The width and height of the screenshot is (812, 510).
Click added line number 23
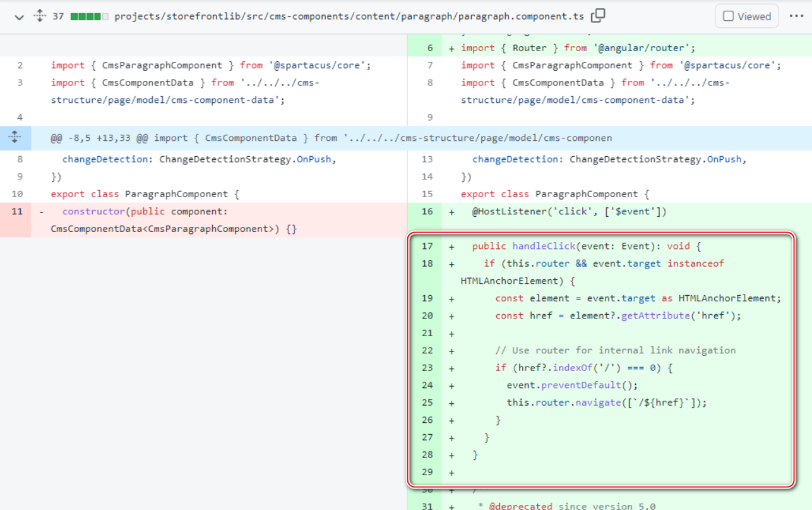pyautogui.click(x=427, y=368)
